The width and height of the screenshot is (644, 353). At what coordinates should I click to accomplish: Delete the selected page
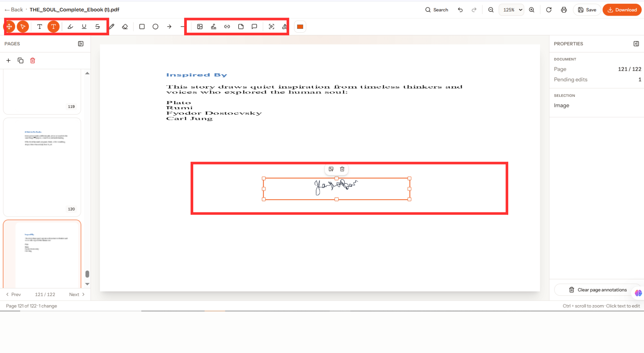(x=33, y=60)
